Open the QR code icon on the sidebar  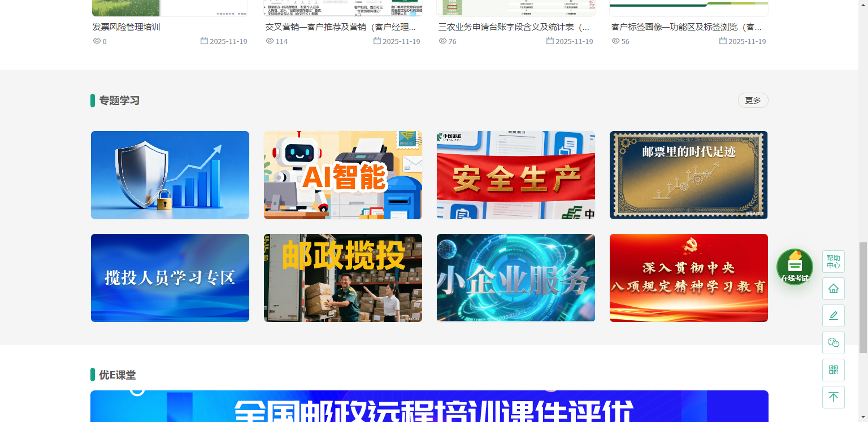(834, 370)
